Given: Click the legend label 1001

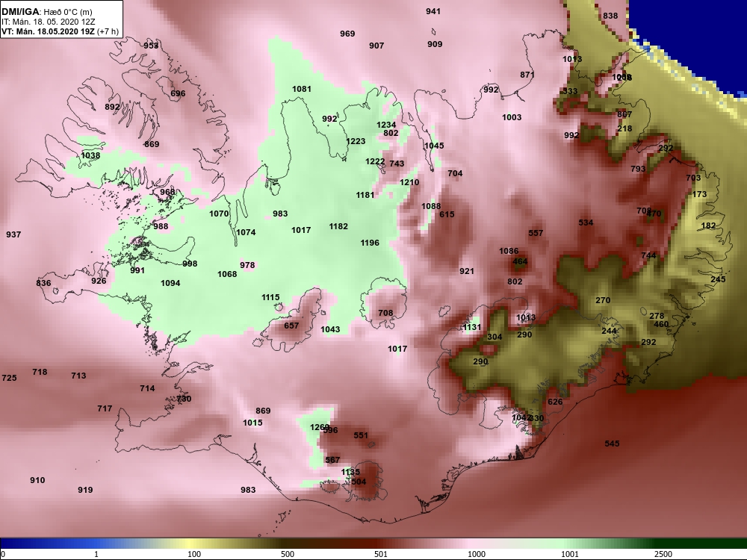Looking at the screenshot, I should coord(570,554).
